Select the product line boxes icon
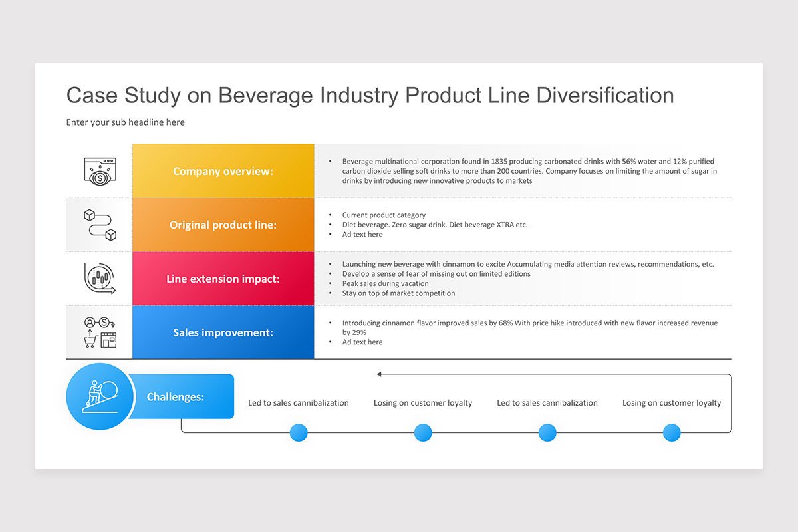798x532 pixels. tap(100, 225)
